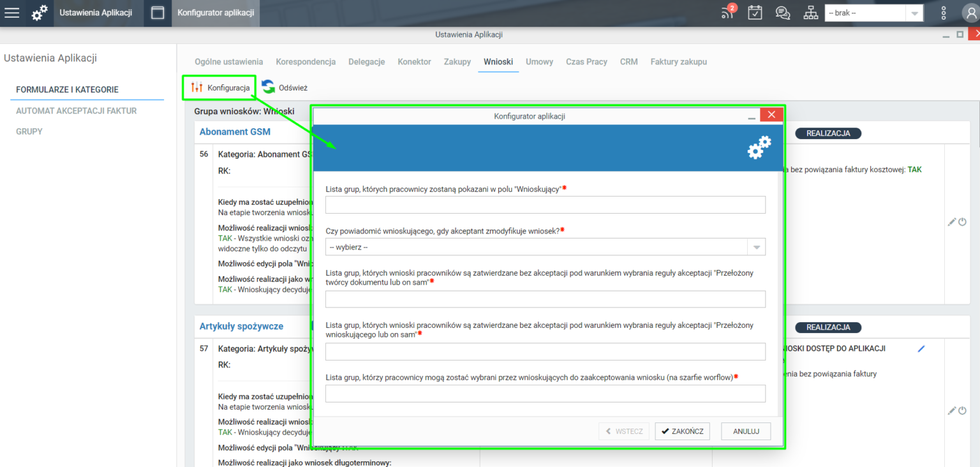The width and height of the screenshot is (980, 467).
Task: Open the organization structure icon
Action: 810,13
